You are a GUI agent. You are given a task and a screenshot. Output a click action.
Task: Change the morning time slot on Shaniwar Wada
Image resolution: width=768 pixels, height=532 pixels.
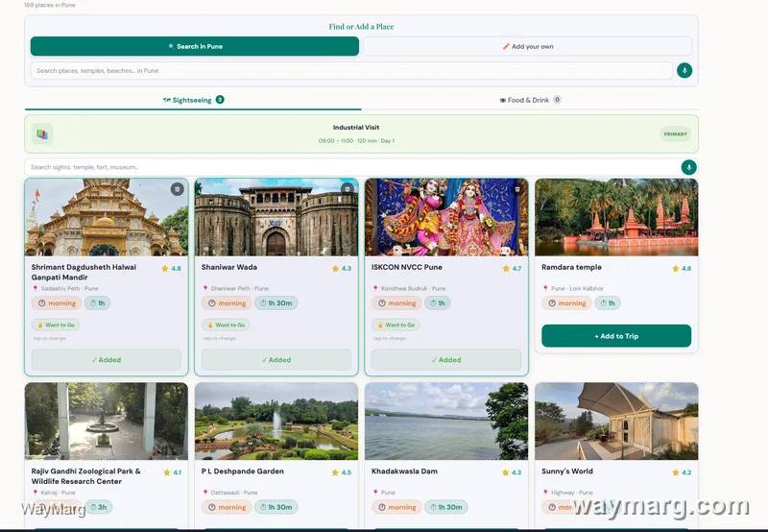(x=227, y=303)
